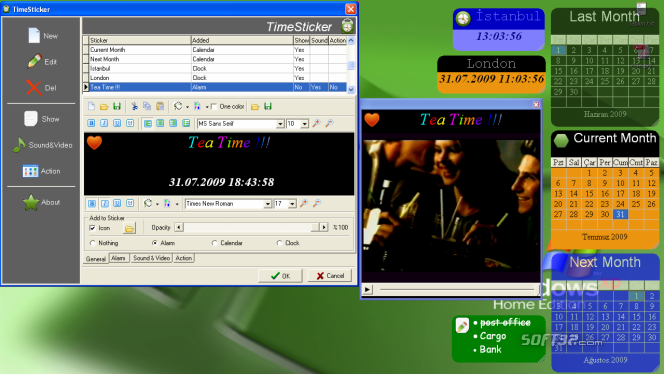Click the About star icon
The height and width of the screenshot is (374, 664).
pos(31,202)
